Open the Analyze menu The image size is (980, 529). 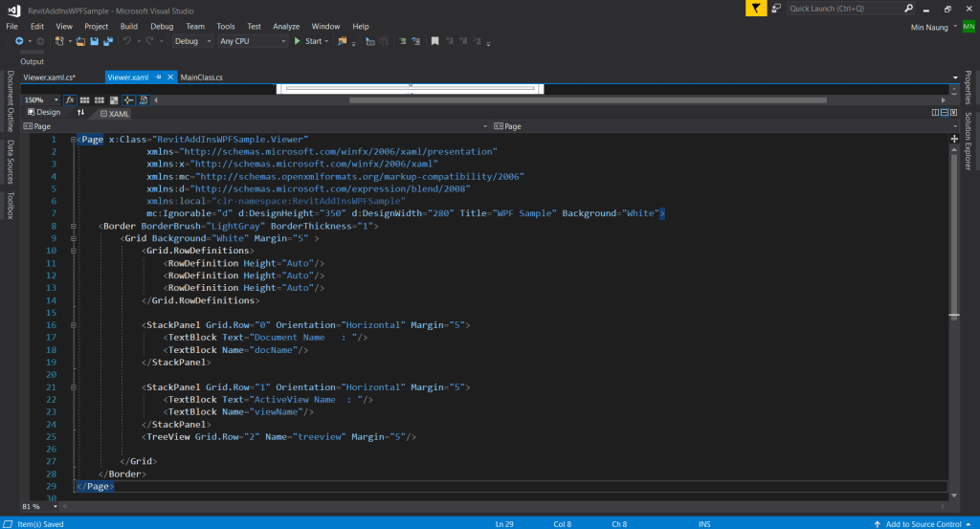click(x=285, y=26)
